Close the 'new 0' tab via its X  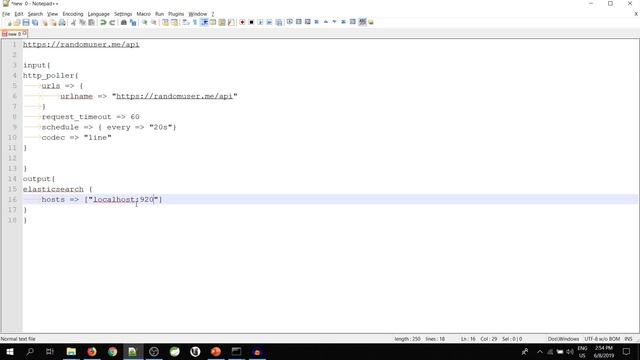point(24,33)
